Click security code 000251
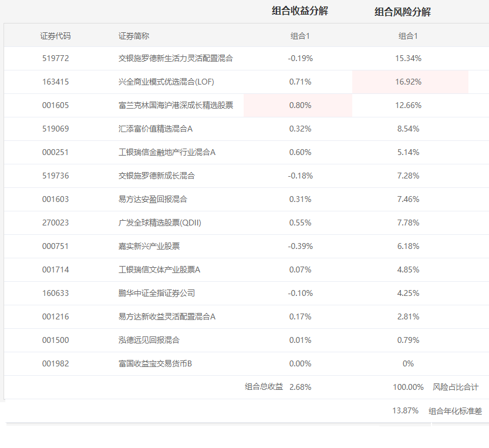Image resolution: width=489 pixels, height=448 pixels. [56, 152]
